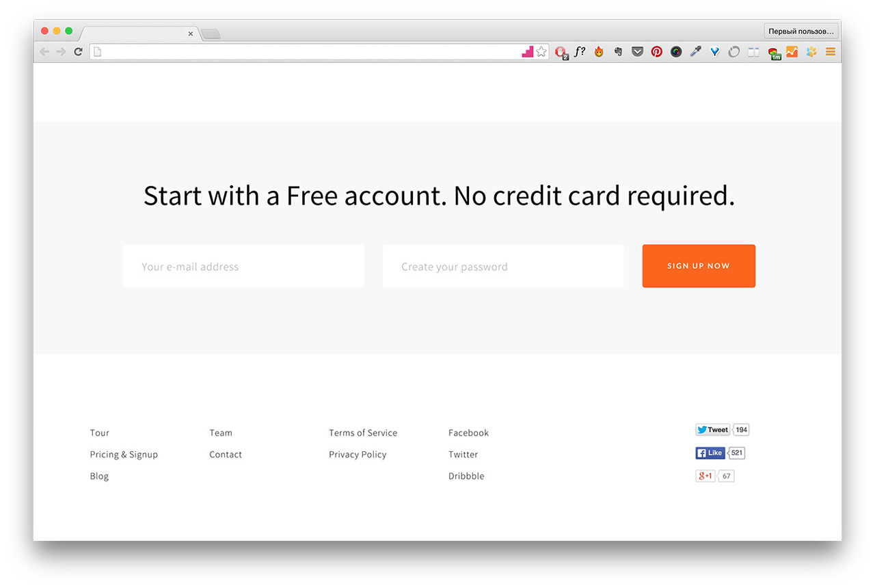The width and height of the screenshot is (875, 588).
Task: Click the WhatFont f? extension icon
Action: [x=580, y=51]
